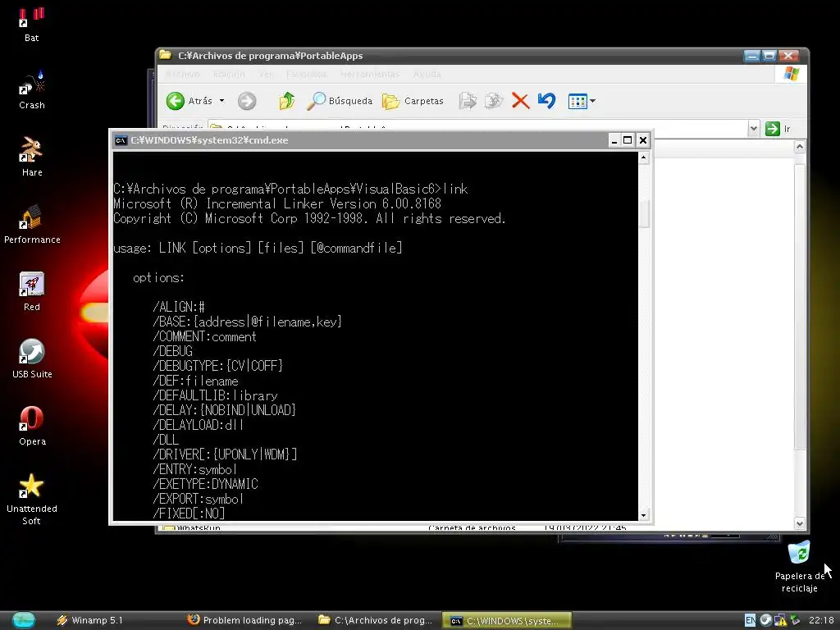Image resolution: width=840 pixels, height=630 pixels.
Task: Open the Papelera de reciclaje icon
Action: tap(799, 566)
